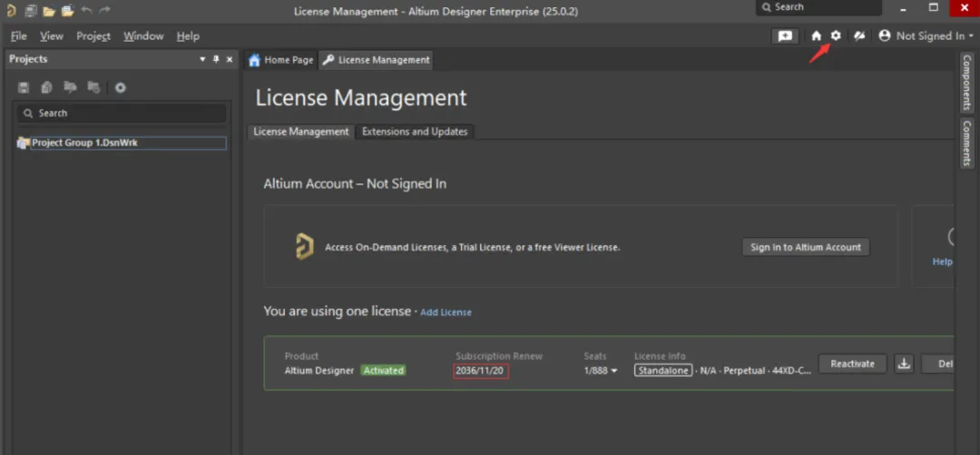
Task: Click the Subscription Renew label
Action: [499, 356]
